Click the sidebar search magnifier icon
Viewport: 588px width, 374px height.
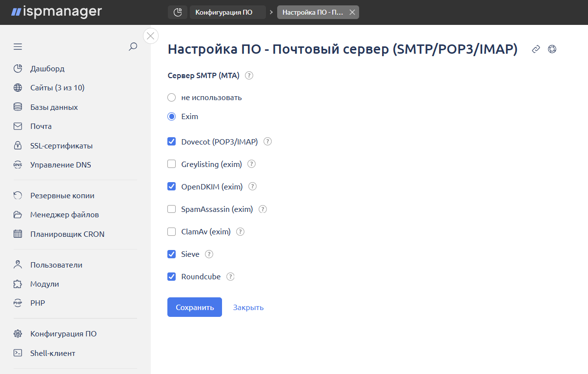pos(133,47)
